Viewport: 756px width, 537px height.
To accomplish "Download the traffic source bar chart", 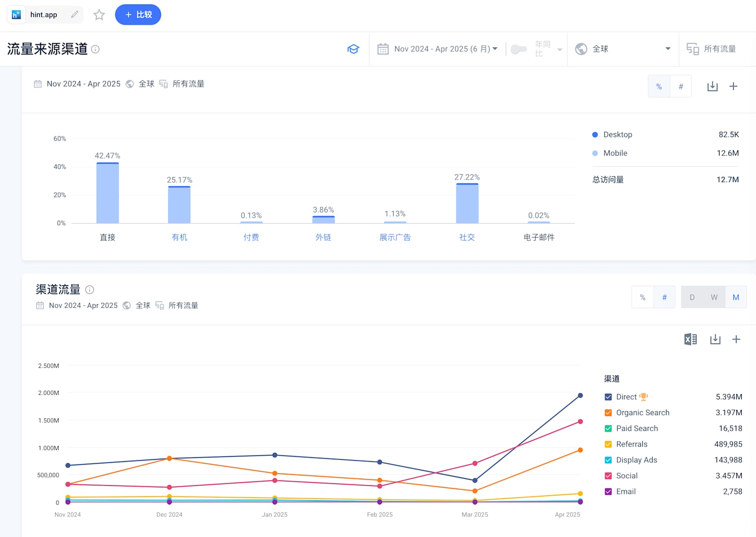I will click(712, 87).
